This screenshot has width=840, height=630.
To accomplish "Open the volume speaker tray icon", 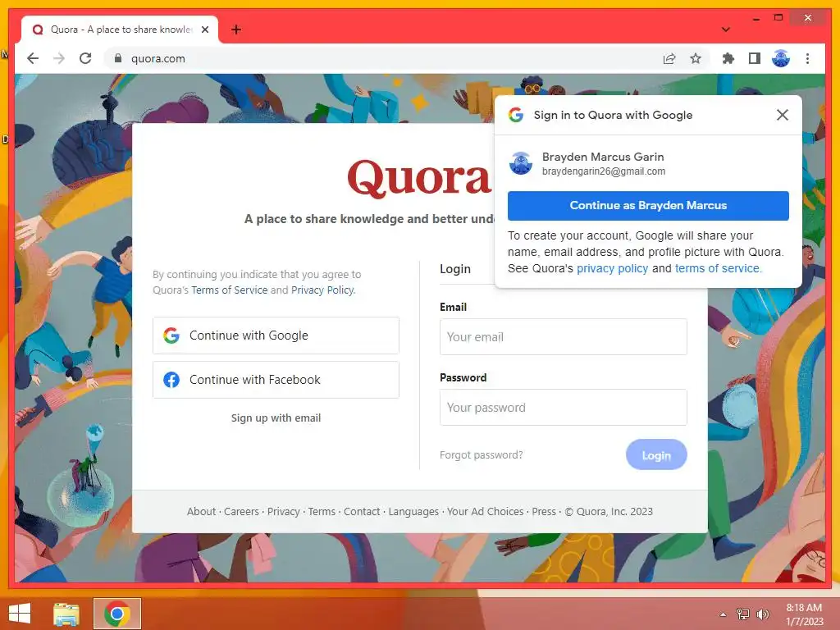I will 762,614.
